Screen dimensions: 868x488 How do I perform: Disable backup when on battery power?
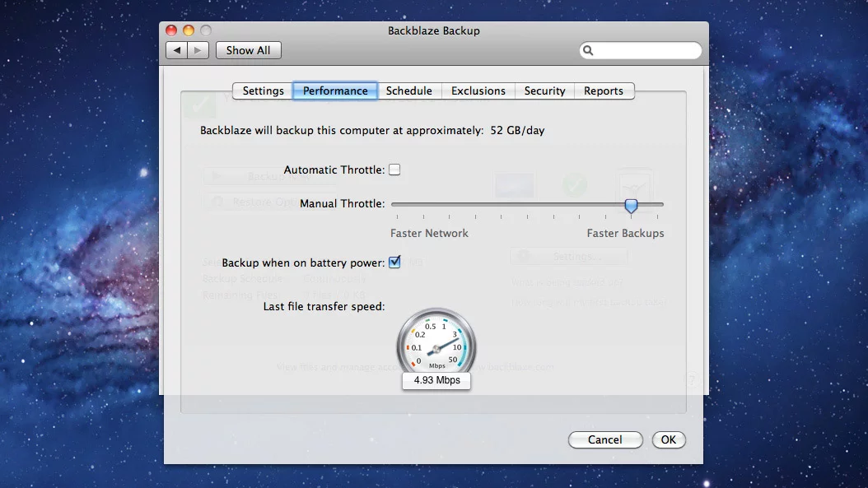(x=394, y=262)
